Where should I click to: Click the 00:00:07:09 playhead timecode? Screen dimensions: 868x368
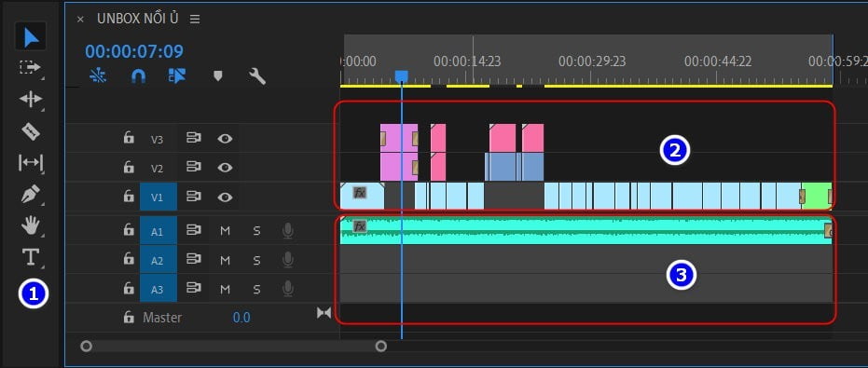134,51
